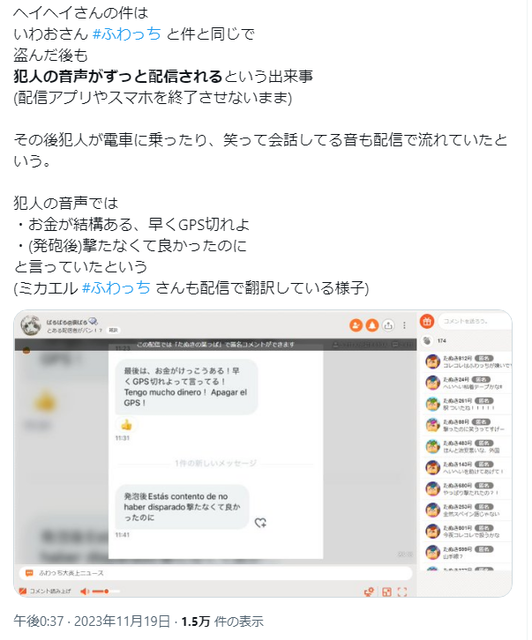Open the three-dot more options menu
This screenshot has width=532, height=640.
point(404,325)
